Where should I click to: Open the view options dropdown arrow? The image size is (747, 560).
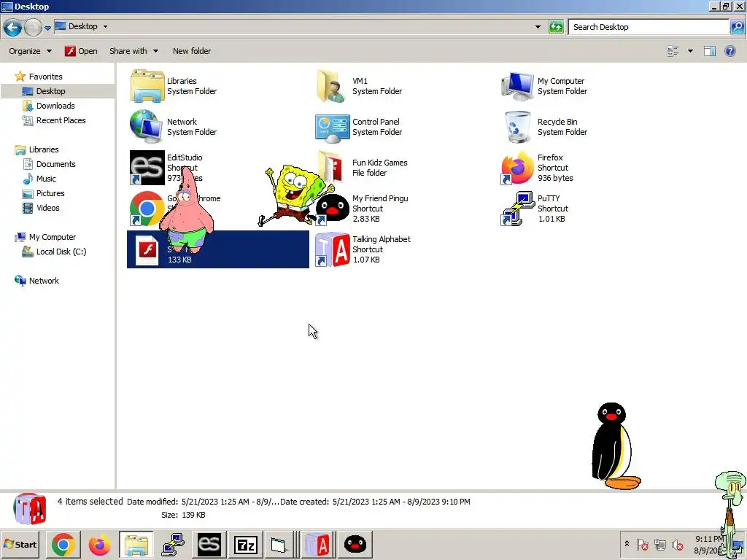pos(690,51)
